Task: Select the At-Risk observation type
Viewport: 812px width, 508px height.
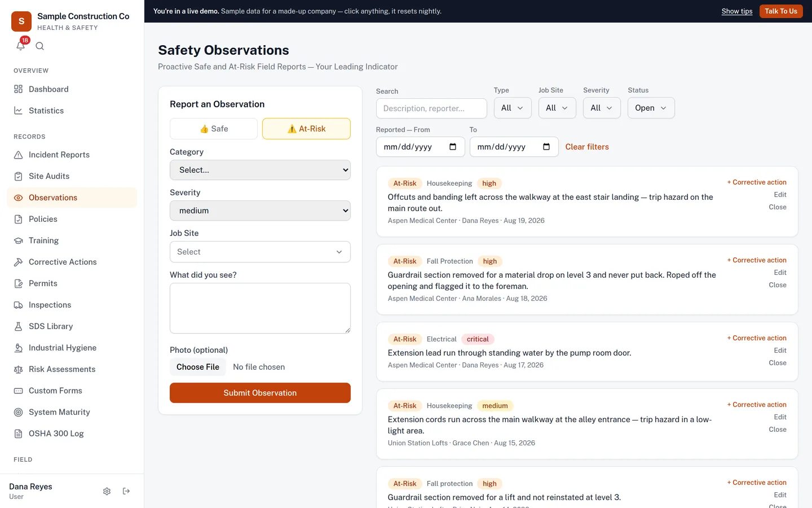Action: [x=306, y=129]
